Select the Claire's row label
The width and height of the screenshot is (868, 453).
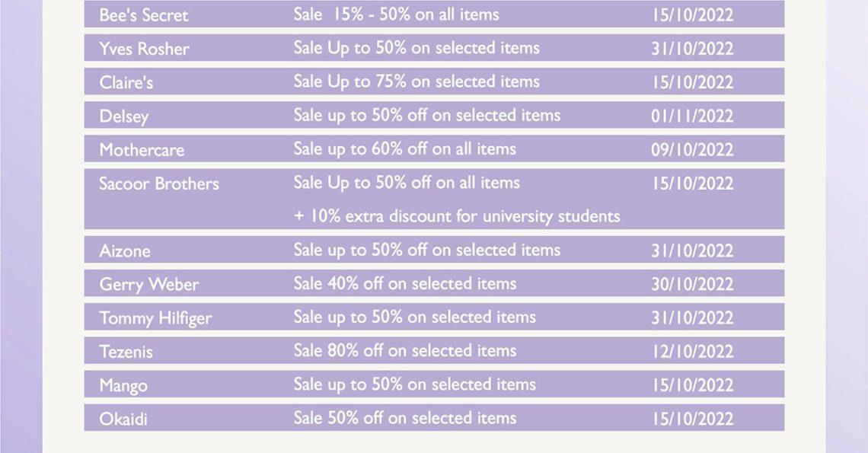126,82
